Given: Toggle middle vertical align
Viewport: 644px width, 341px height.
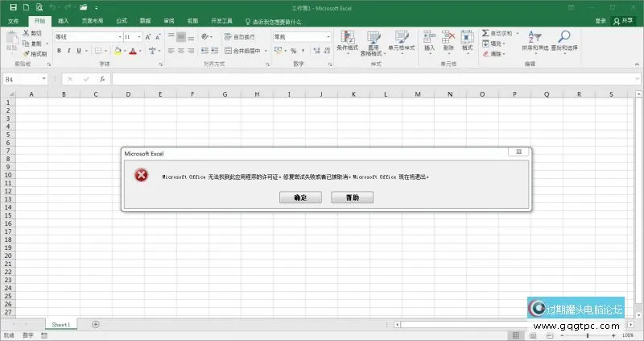Looking at the screenshot, I should tap(181, 37).
